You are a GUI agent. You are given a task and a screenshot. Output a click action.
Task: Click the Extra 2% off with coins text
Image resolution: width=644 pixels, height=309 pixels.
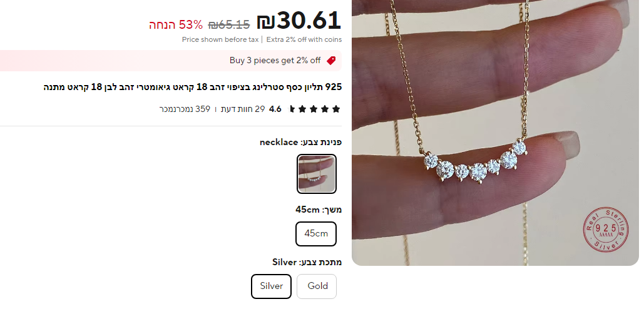(304, 40)
